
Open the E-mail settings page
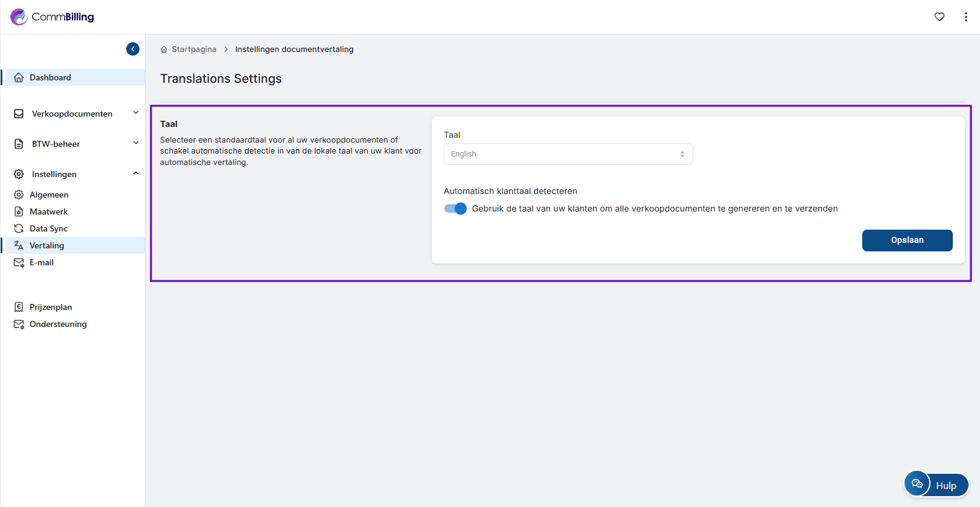42,262
